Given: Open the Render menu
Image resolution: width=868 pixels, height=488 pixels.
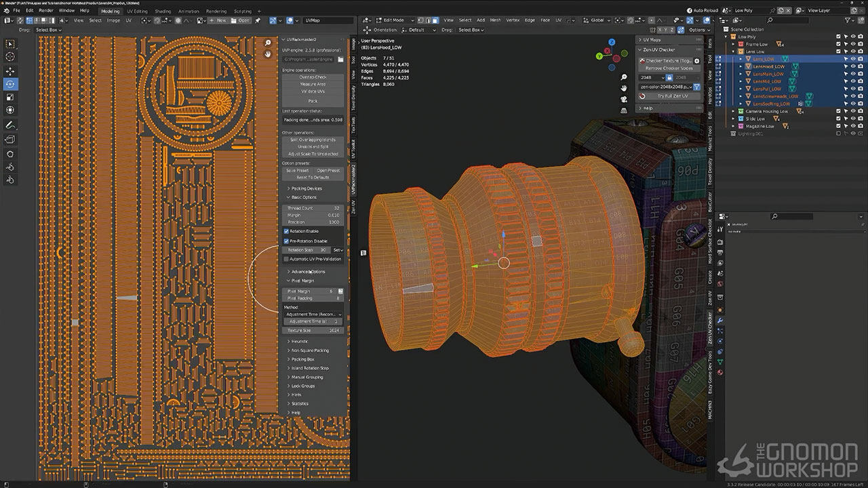Looking at the screenshot, I should click(x=45, y=11).
